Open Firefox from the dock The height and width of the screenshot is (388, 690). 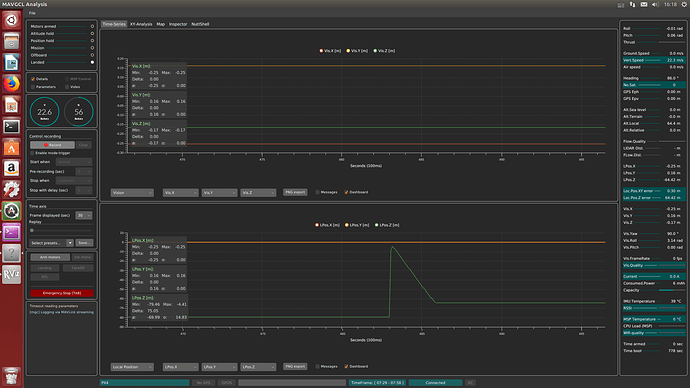(11, 84)
